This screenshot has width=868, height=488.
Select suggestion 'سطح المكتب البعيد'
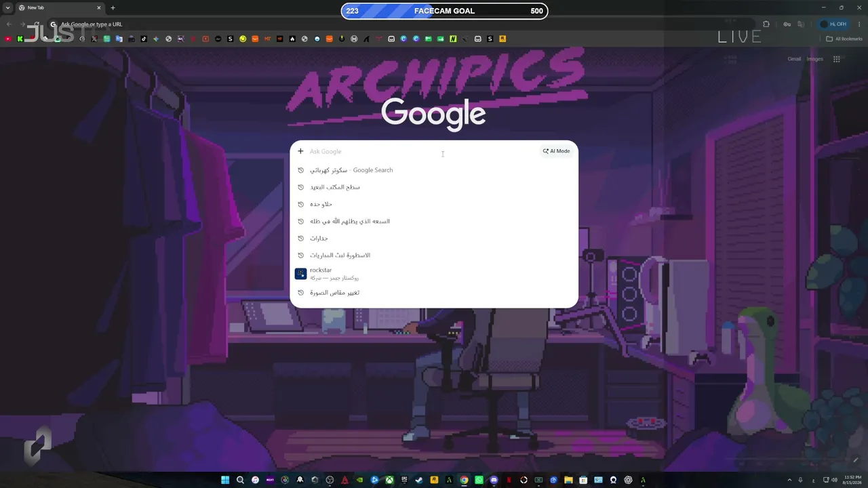point(434,187)
